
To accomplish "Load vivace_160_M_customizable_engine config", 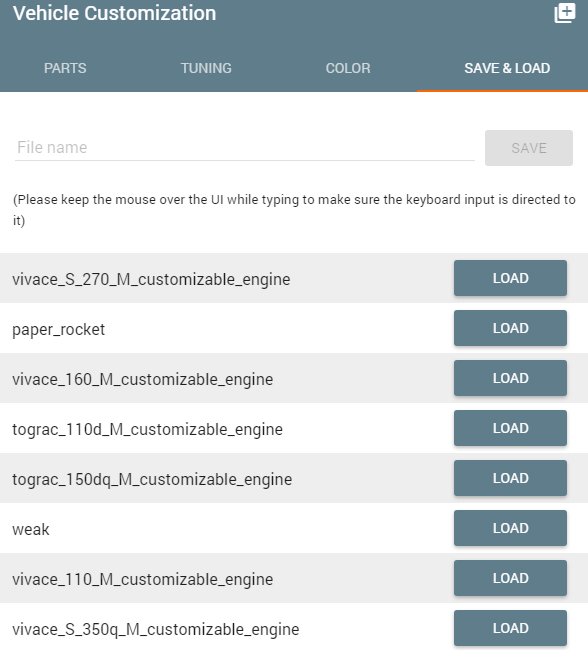I will click(510, 378).
